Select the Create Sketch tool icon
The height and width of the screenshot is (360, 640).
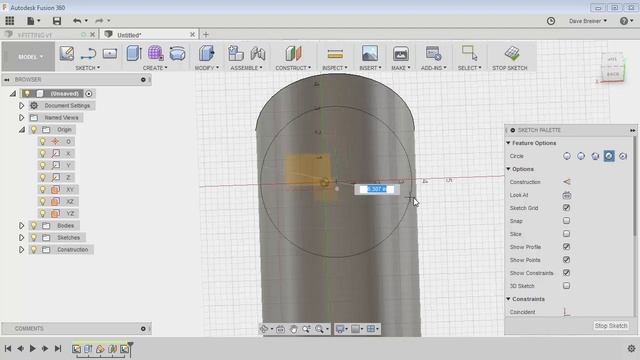tap(67, 53)
